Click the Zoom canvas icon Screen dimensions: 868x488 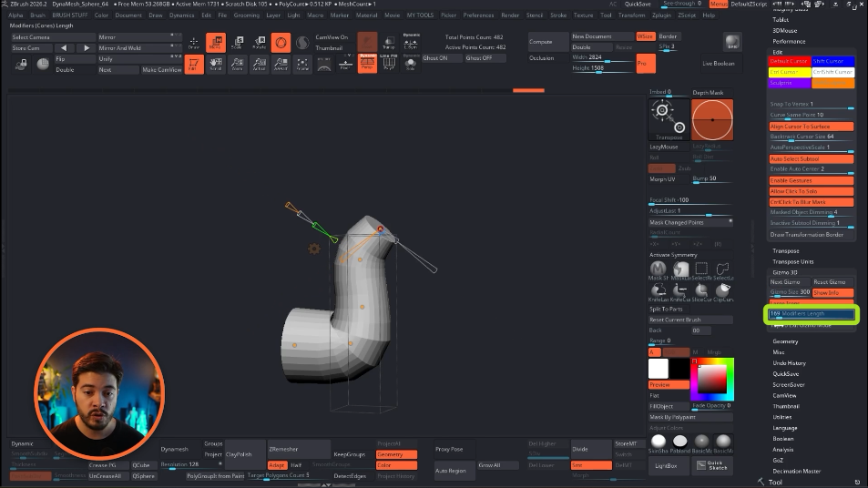[237, 64]
